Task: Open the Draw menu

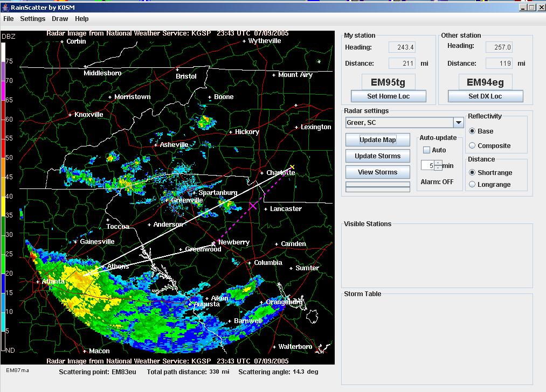Action: [60, 19]
